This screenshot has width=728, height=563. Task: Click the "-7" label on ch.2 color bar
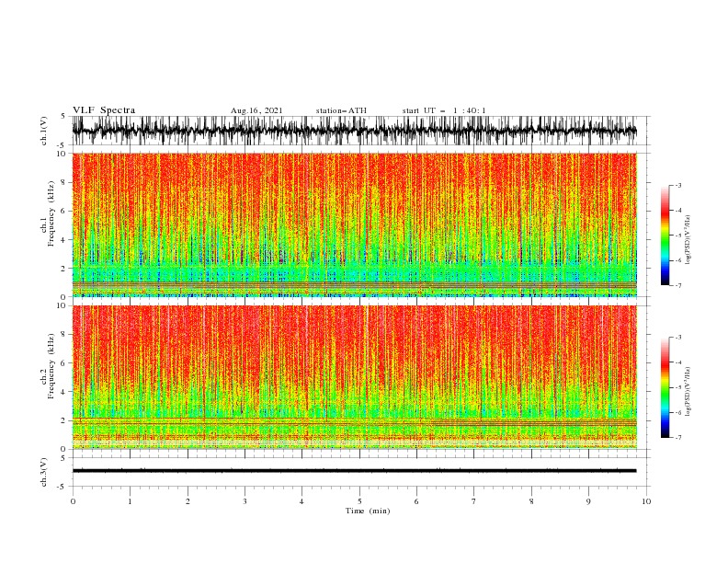coord(677,438)
